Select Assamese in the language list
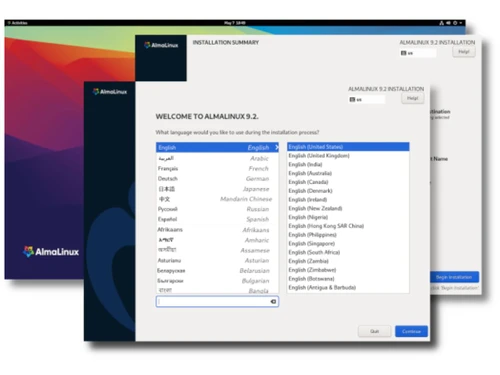This screenshot has width=500, height=375. point(217,250)
